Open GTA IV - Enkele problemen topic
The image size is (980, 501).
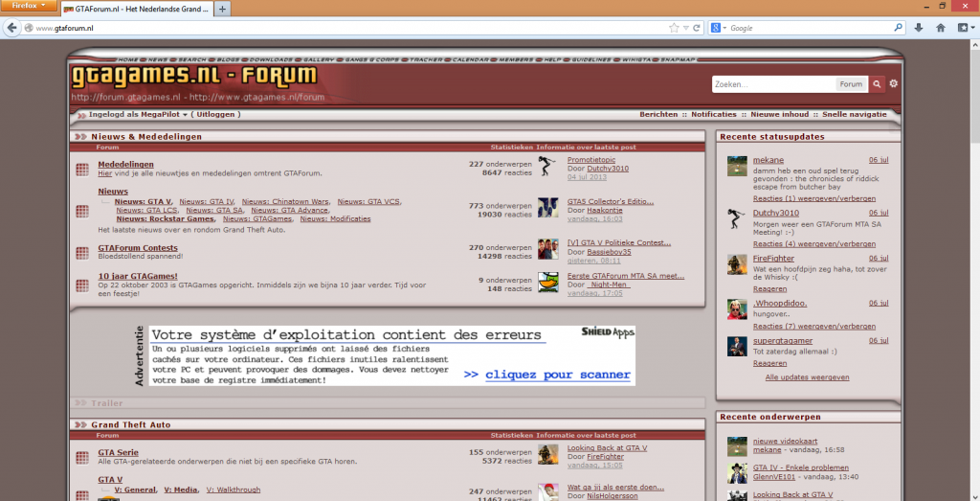tap(801, 467)
